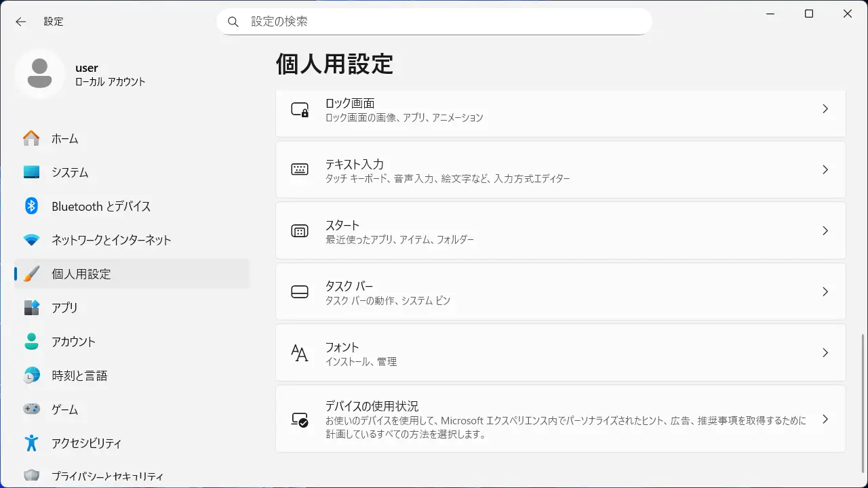
Task: Click the ホーム house icon
Action: point(31,138)
